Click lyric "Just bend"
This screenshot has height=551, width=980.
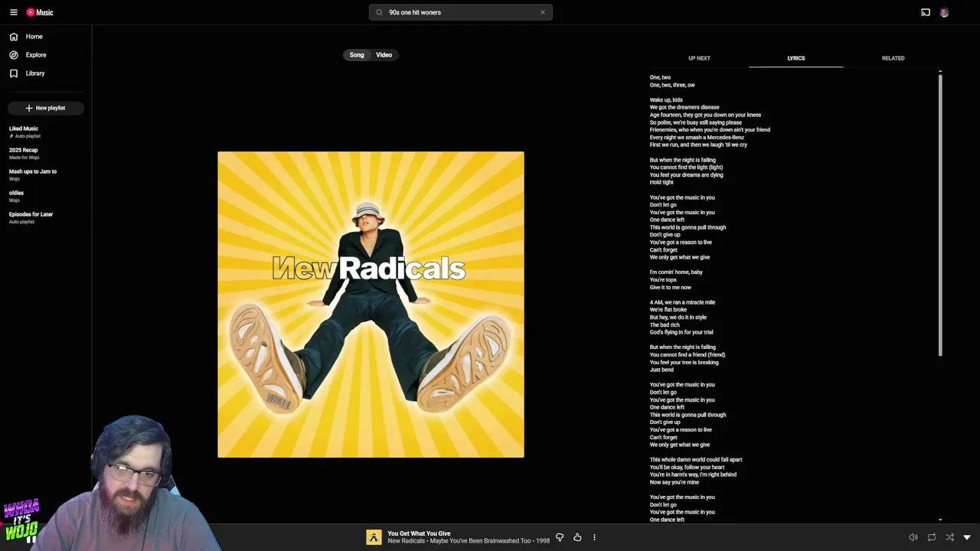click(661, 370)
